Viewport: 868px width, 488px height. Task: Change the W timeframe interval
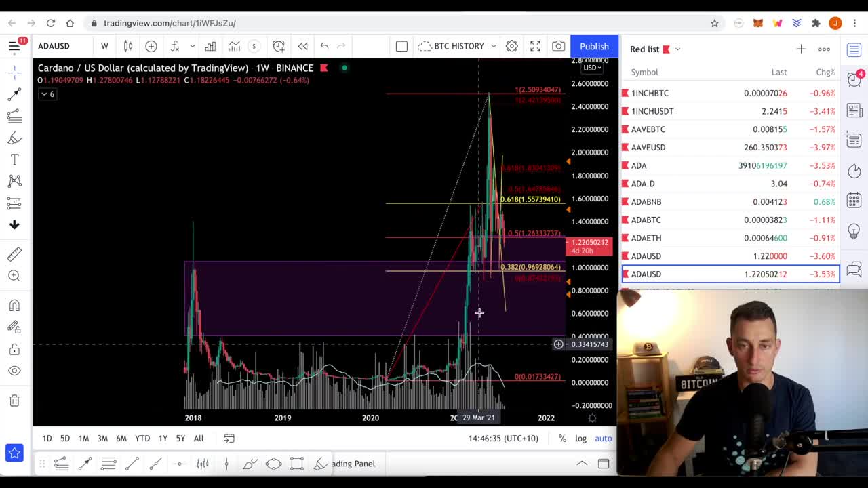coord(104,46)
